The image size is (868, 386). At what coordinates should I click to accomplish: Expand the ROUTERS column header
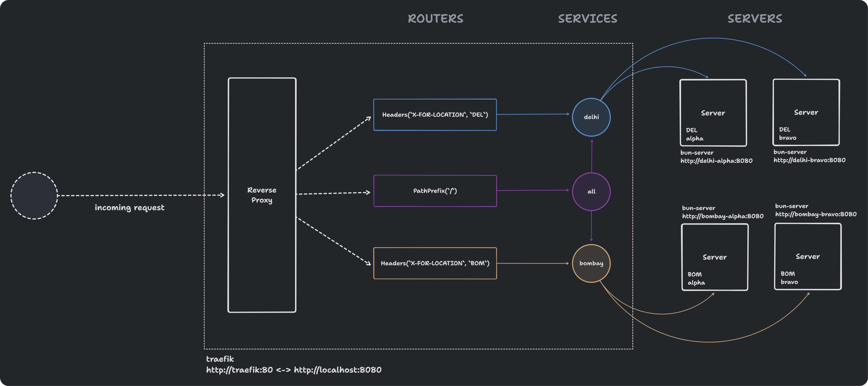point(436,19)
